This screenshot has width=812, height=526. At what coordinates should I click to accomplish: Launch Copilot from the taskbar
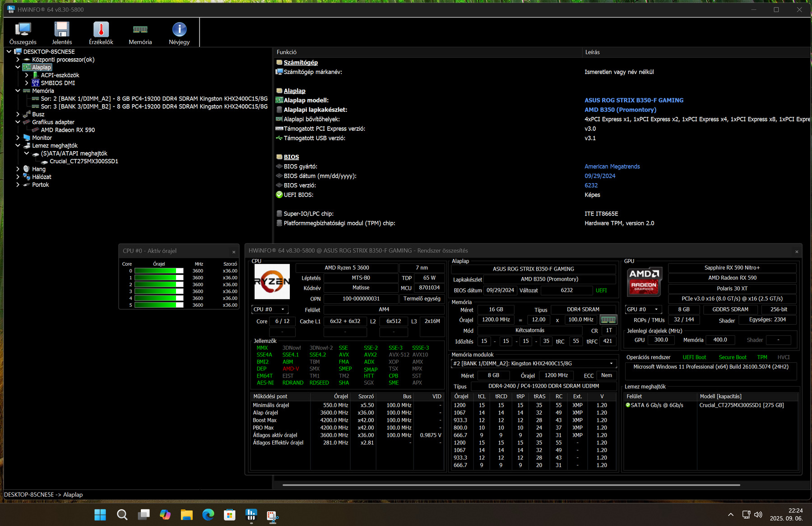tap(165, 514)
